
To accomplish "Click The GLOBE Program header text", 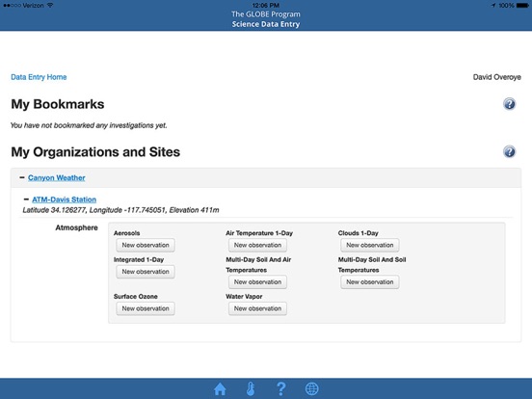I will click(x=266, y=14).
